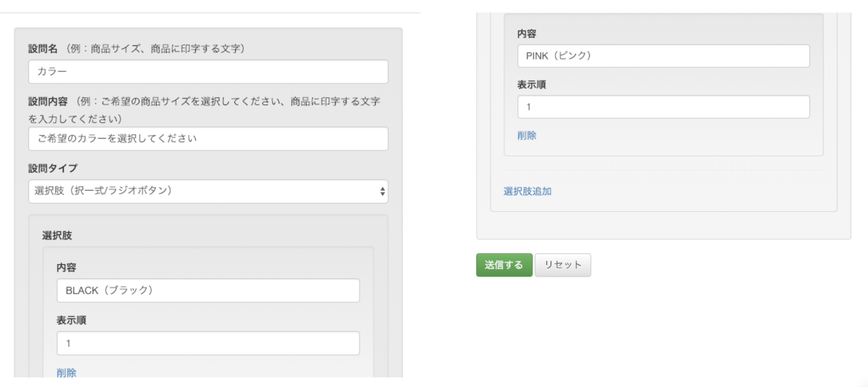Click the 設問タイプ label text
Viewport: 868px width, 387px height.
click(53, 168)
